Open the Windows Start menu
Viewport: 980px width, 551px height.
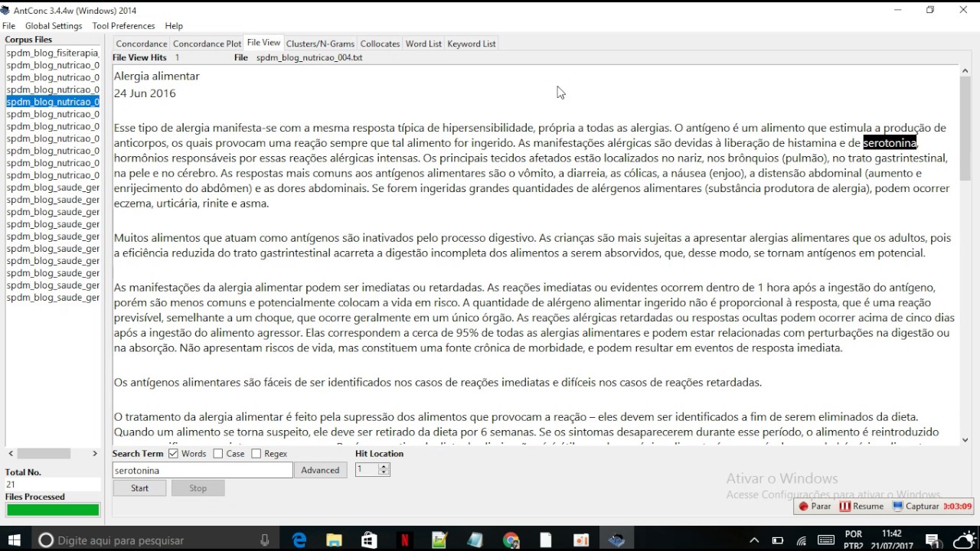(14, 540)
